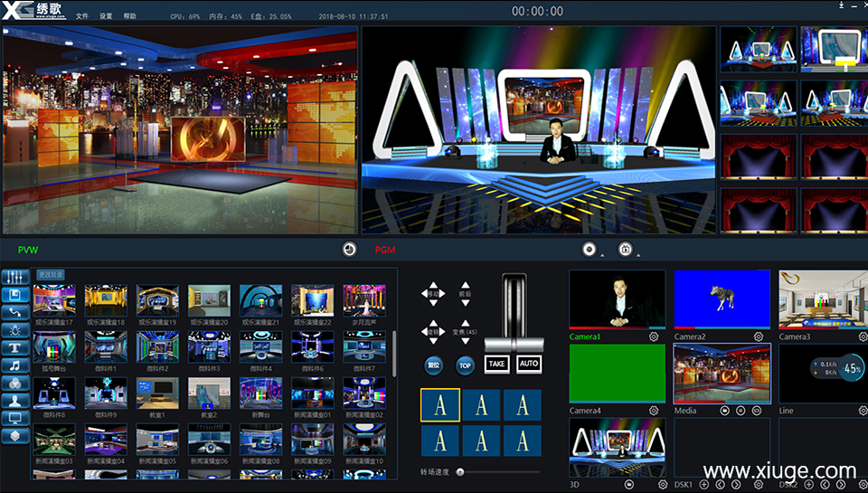Expand the record button options arrow
Viewport: 868px width, 493px height.
[601, 254]
